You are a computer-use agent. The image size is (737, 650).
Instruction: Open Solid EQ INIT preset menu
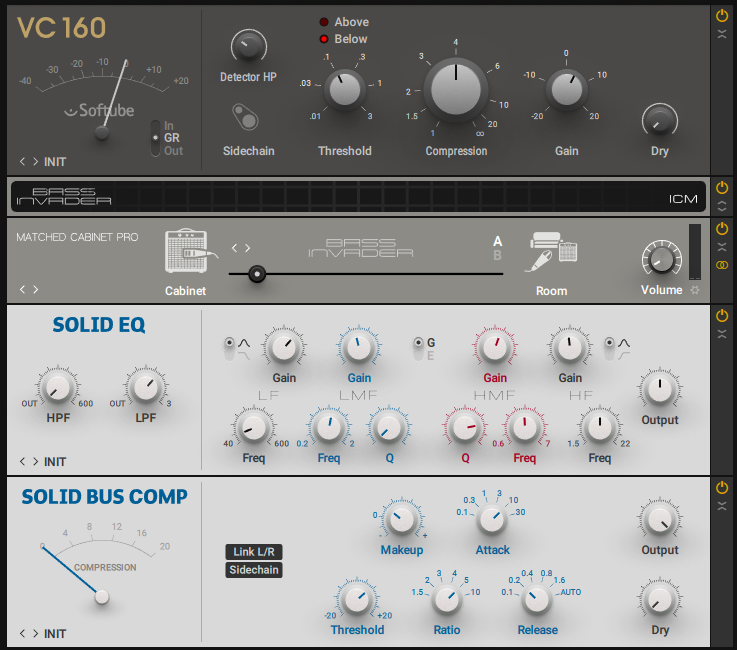click(55, 462)
